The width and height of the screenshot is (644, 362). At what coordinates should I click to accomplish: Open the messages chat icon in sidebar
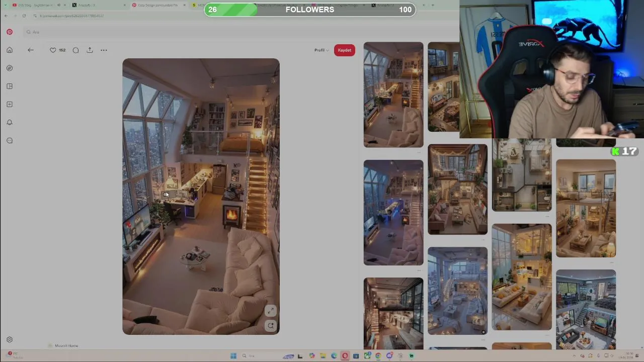pyautogui.click(x=10, y=140)
